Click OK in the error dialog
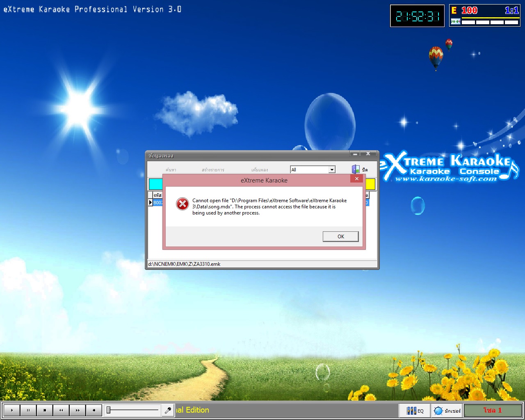525x420 pixels. [340, 236]
